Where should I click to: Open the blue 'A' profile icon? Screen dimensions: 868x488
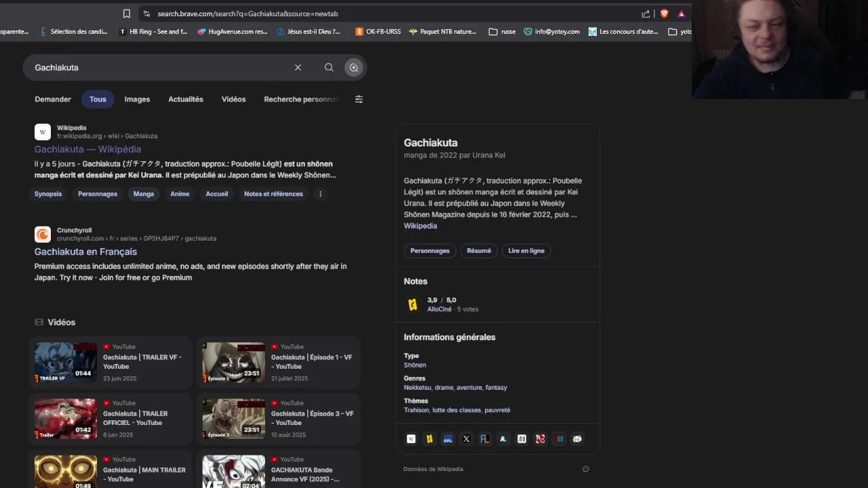[503, 439]
